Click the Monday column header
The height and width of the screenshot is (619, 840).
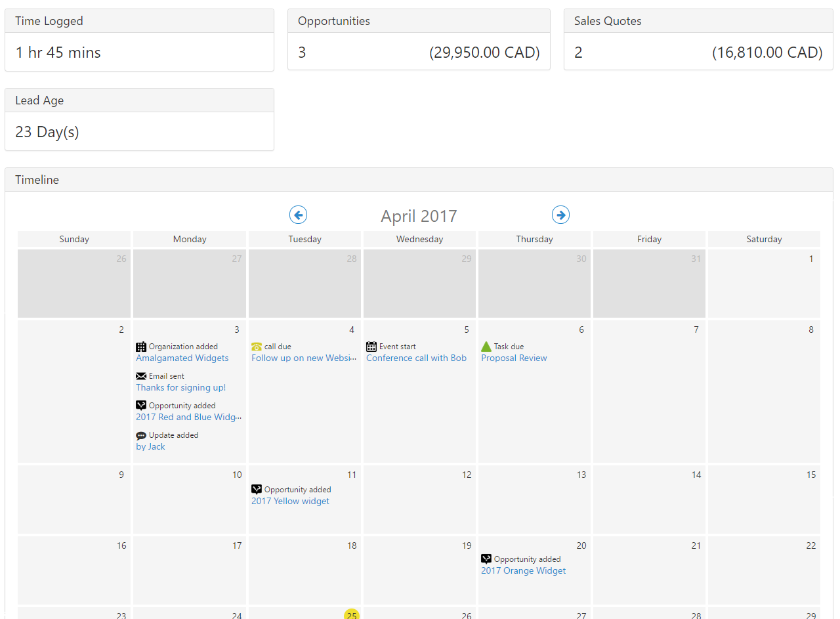coord(190,239)
